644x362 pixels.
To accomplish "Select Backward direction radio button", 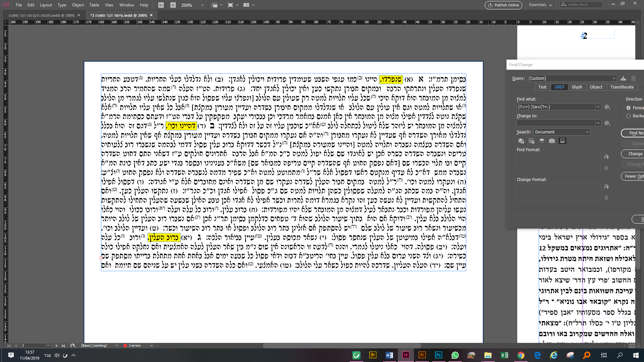I will point(629,116).
